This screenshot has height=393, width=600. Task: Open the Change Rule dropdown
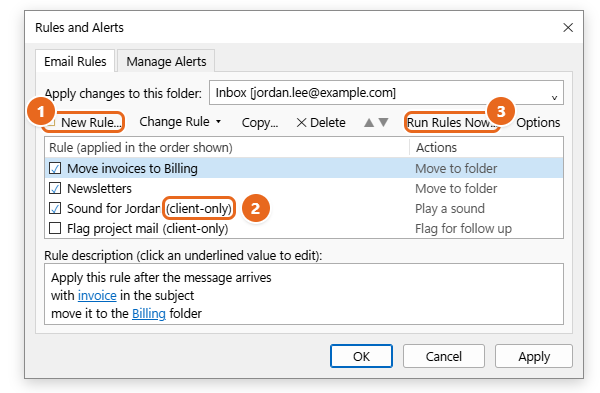tap(180, 122)
